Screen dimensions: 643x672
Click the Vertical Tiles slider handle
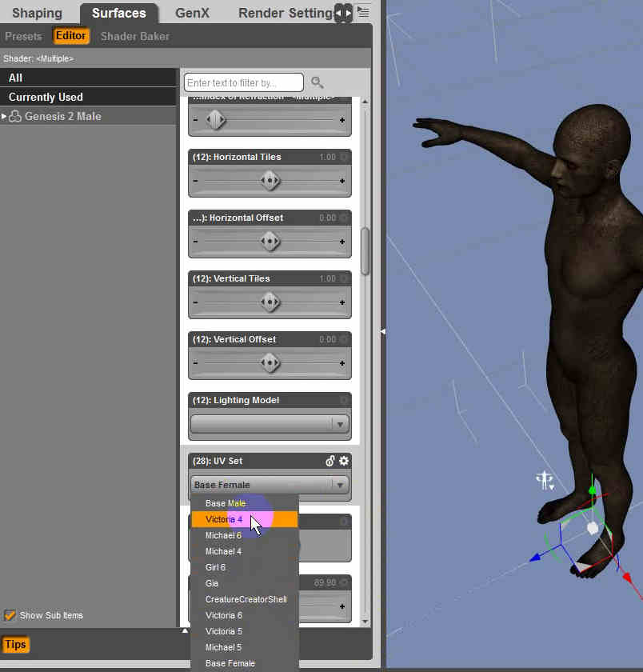[270, 302]
